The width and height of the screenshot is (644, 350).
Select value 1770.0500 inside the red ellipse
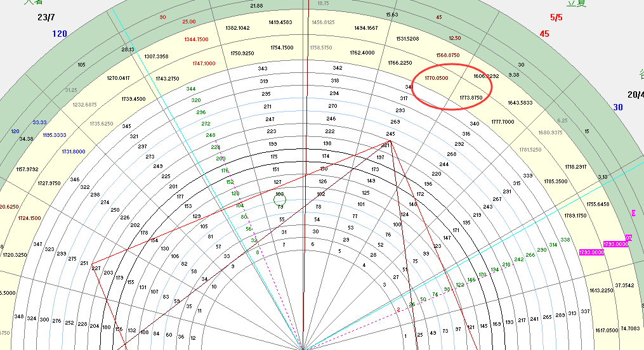(x=437, y=78)
